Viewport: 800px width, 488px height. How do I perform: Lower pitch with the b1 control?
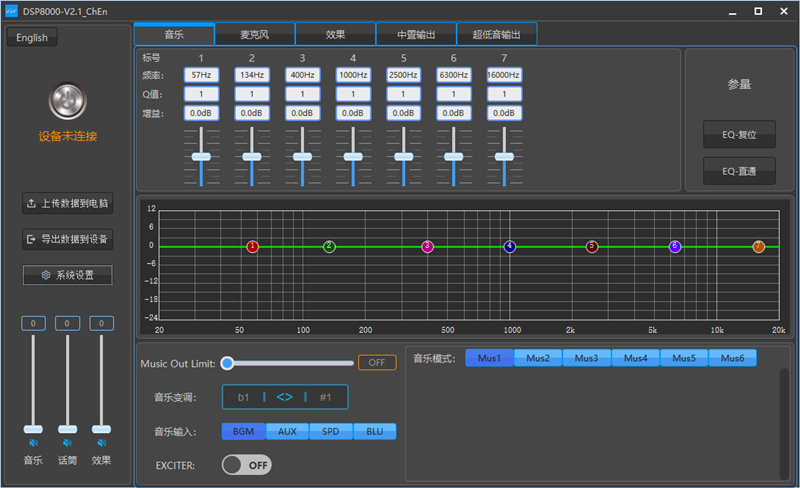tap(243, 397)
